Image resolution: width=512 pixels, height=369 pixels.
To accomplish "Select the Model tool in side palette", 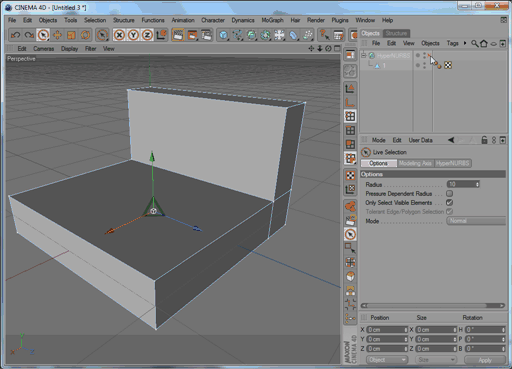I will point(350,88).
